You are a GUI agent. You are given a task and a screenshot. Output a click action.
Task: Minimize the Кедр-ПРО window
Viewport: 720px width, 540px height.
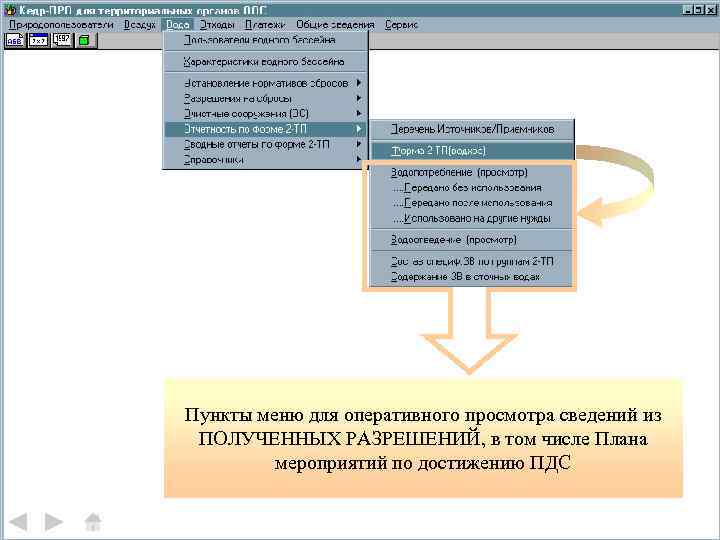[x=687, y=10]
